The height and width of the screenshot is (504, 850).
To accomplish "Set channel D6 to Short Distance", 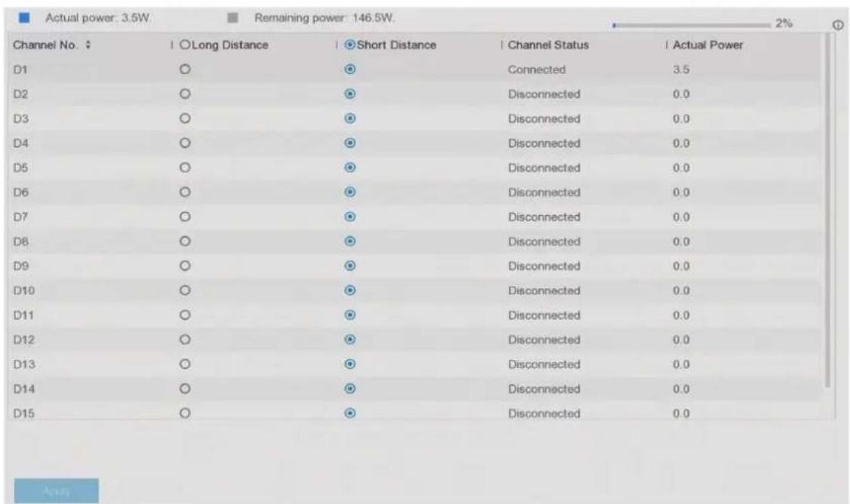I will (350, 192).
